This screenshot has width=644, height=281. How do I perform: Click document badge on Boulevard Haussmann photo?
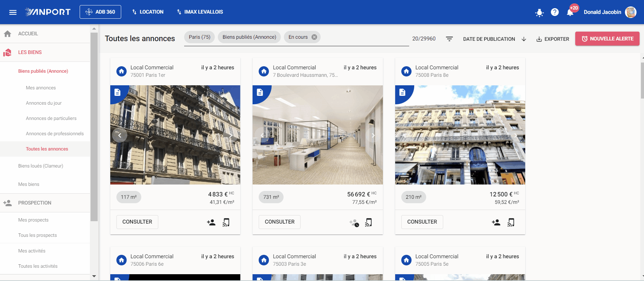260,92
